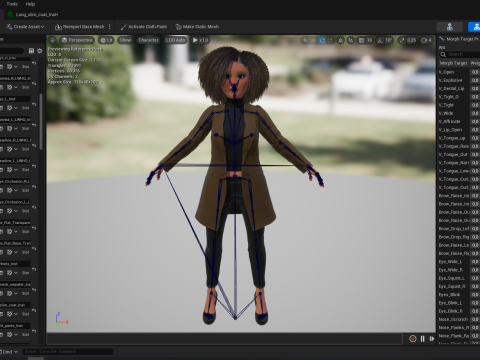Select the scale transform gizmo tool

click(330, 40)
